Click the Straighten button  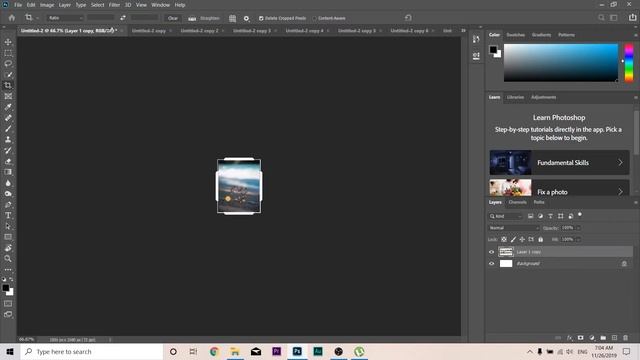click(204, 18)
